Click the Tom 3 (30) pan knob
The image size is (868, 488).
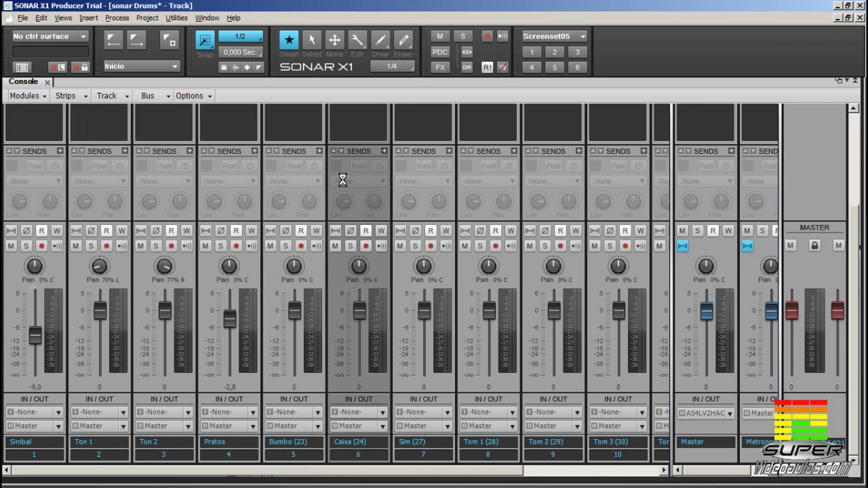click(618, 266)
